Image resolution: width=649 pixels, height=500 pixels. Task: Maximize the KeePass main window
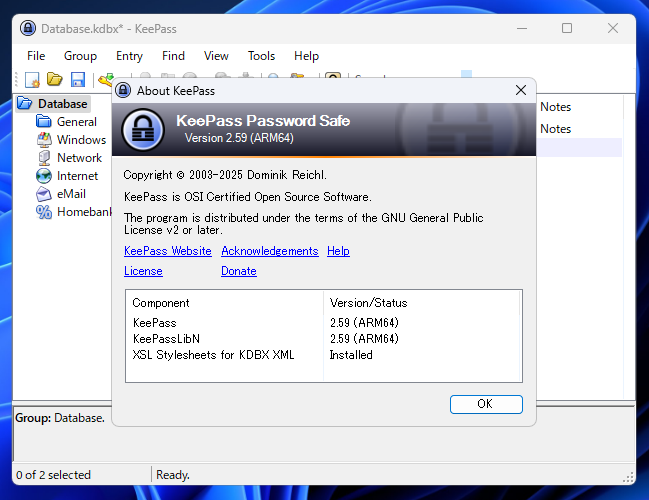coord(567,29)
